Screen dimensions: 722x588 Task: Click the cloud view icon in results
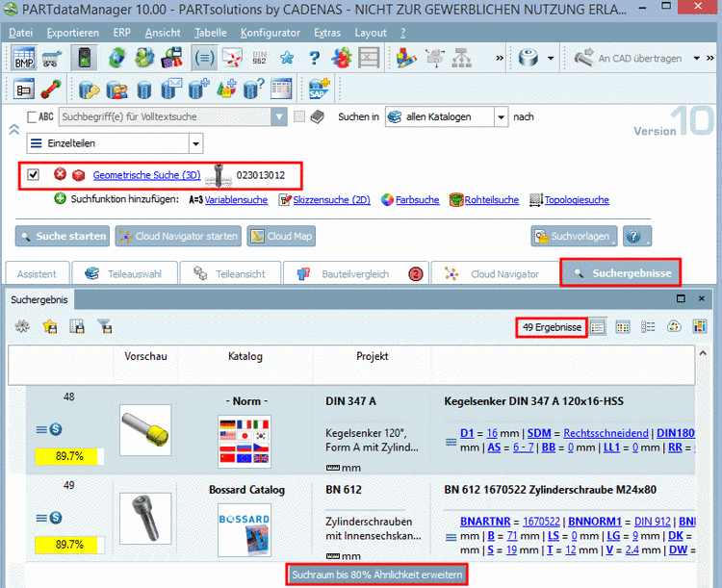coord(674,327)
